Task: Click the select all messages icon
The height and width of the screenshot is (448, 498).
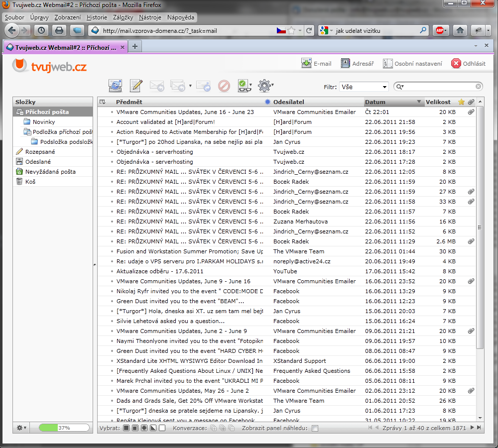Action: click(x=126, y=428)
